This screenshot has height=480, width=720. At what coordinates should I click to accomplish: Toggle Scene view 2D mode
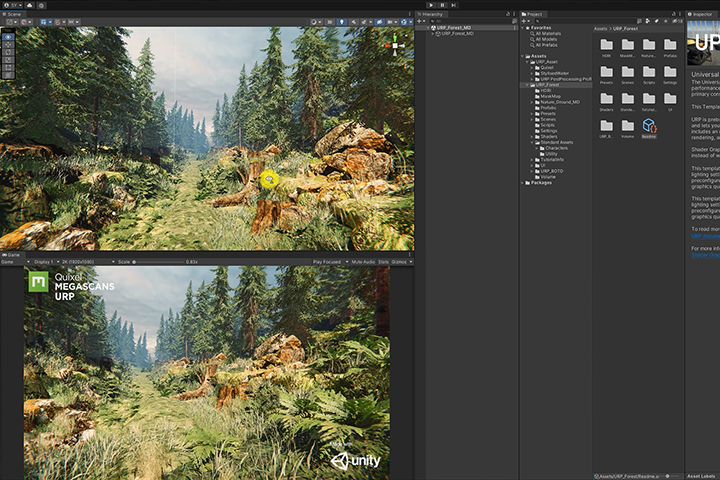point(330,22)
